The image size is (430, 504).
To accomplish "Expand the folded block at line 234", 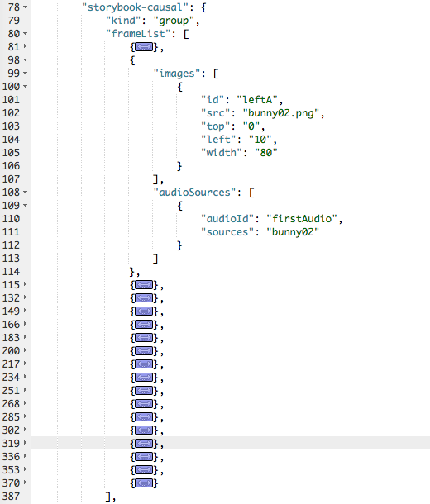I will [x=25, y=377].
